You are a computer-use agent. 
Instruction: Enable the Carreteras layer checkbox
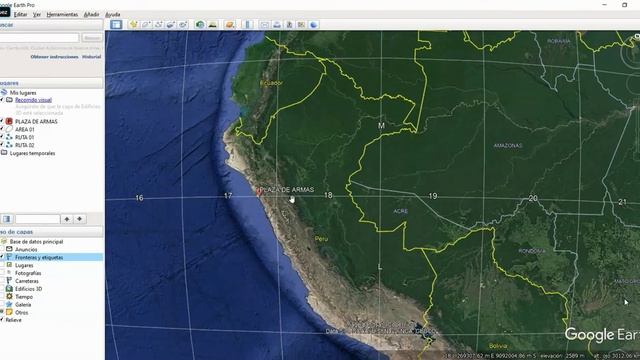point(2,281)
